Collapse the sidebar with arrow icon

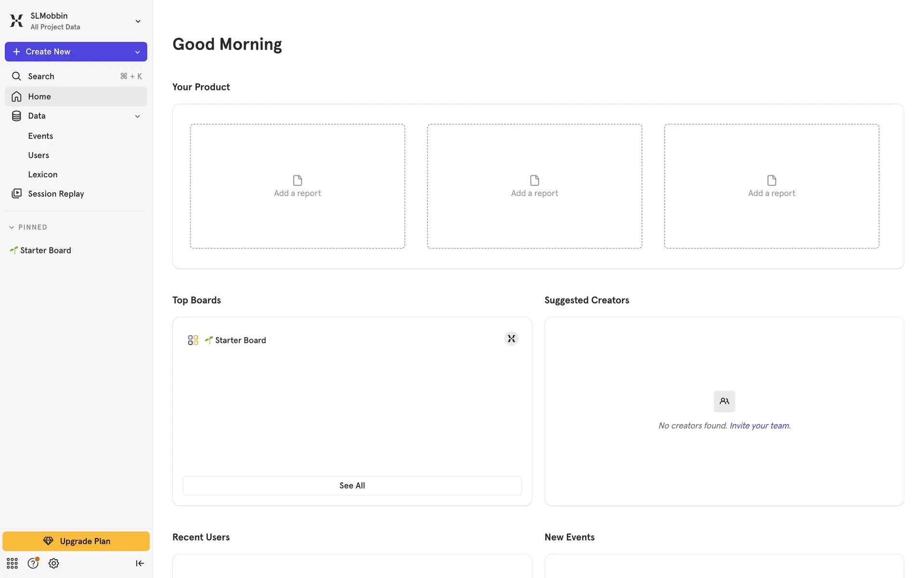click(140, 563)
